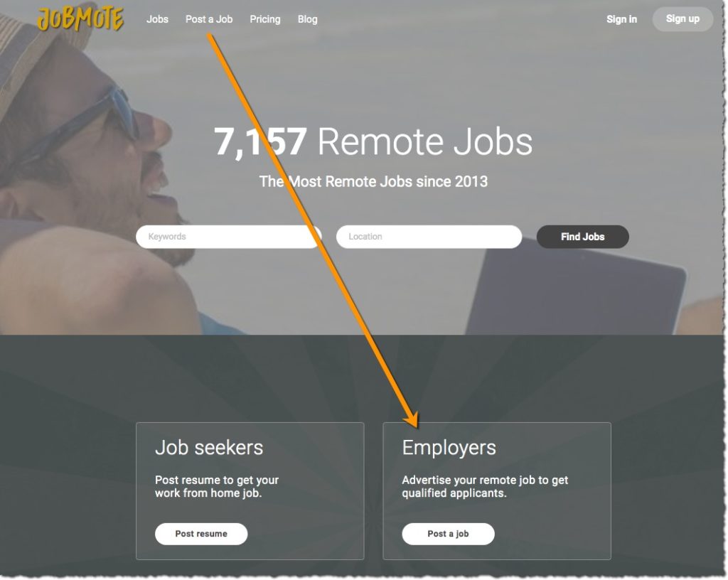Click the Post resume button
The image size is (728, 580).
[x=201, y=534]
